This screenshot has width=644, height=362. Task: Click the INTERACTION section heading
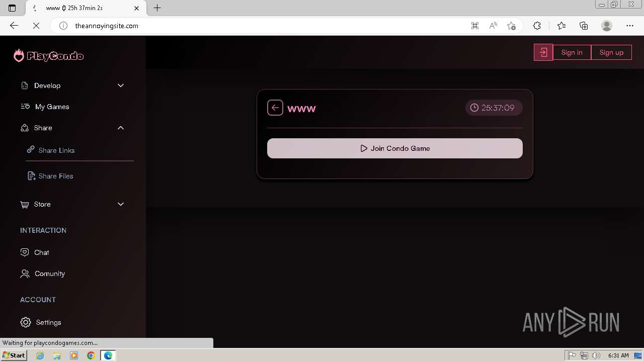click(43, 230)
